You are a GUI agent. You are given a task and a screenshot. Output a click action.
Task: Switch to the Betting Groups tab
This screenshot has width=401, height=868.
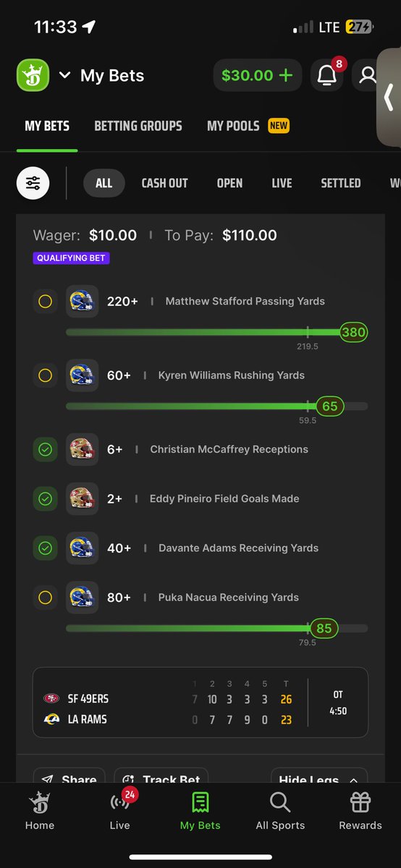[x=138, y=126]
